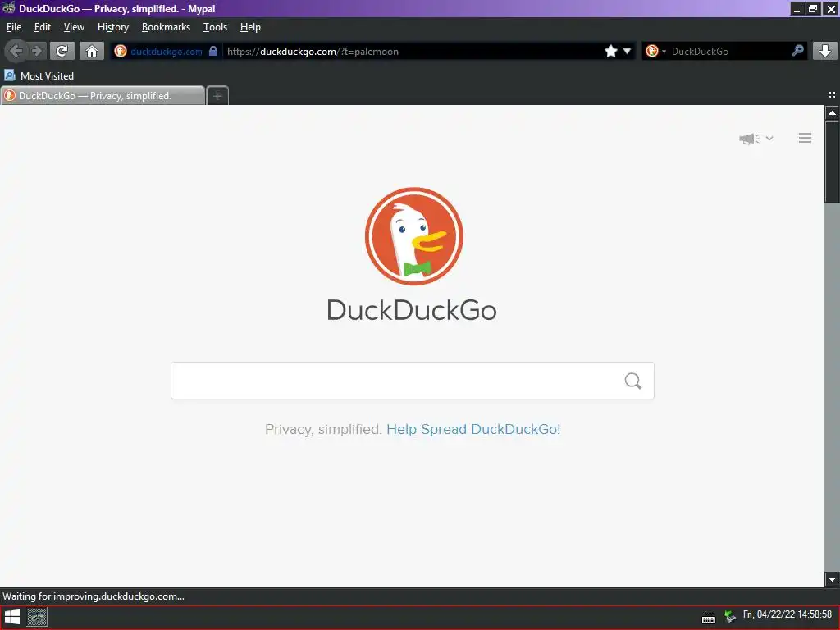Open the Most Visited bookmarks folder
Viewport: 840px width, 630px height.
tap(39, 76)
